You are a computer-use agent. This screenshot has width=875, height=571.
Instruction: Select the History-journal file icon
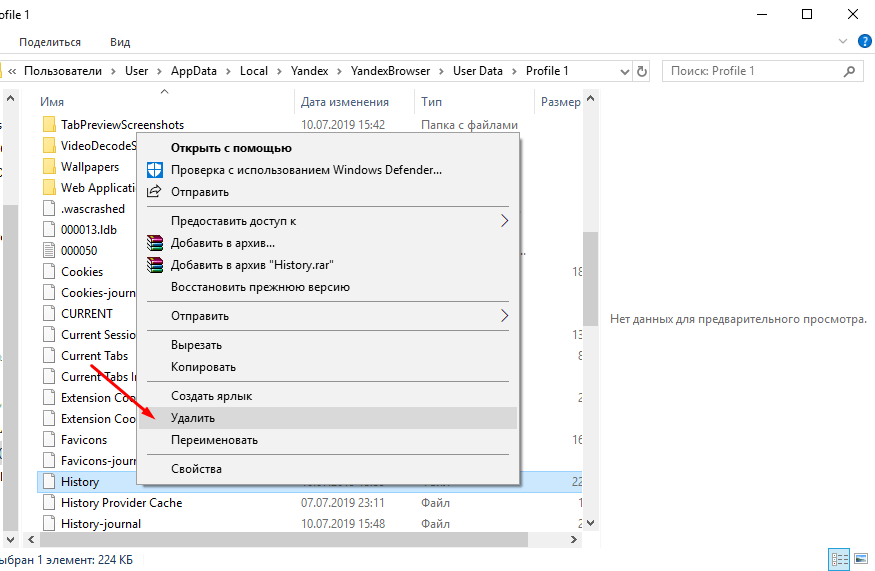[x=49, y=524]
